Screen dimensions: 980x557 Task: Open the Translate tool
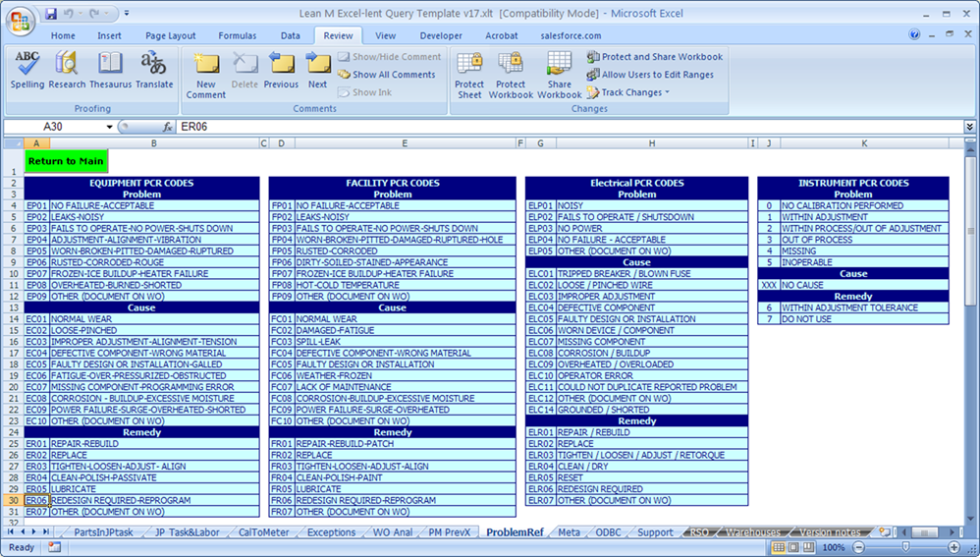pyautogui.click(x=154, y=70)
